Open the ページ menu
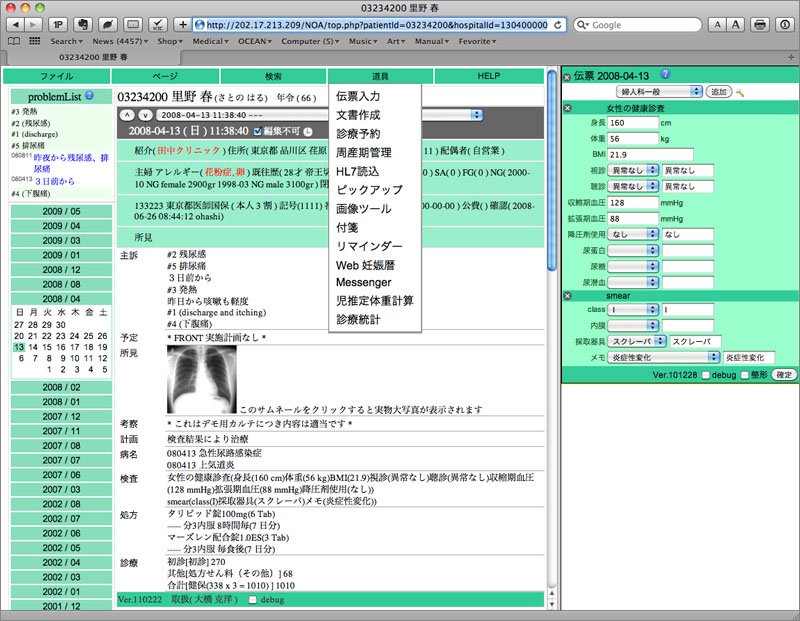 [165, 76]
